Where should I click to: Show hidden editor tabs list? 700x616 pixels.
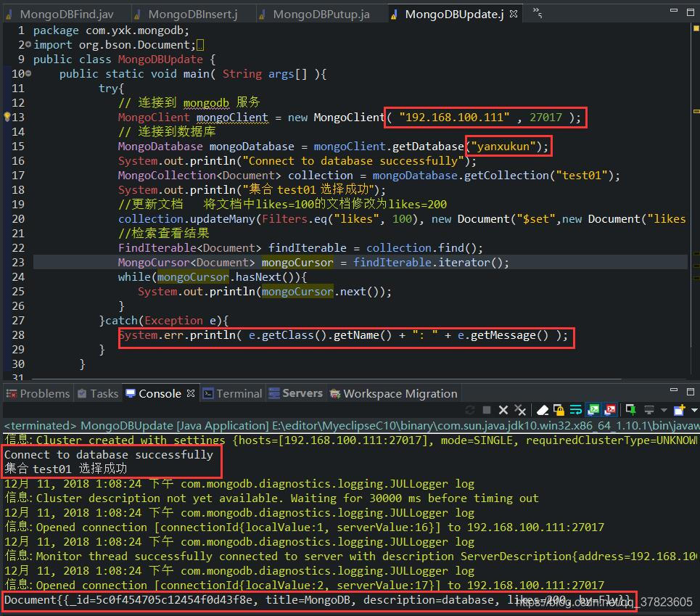pyautogui.click(x=538, y=13)
